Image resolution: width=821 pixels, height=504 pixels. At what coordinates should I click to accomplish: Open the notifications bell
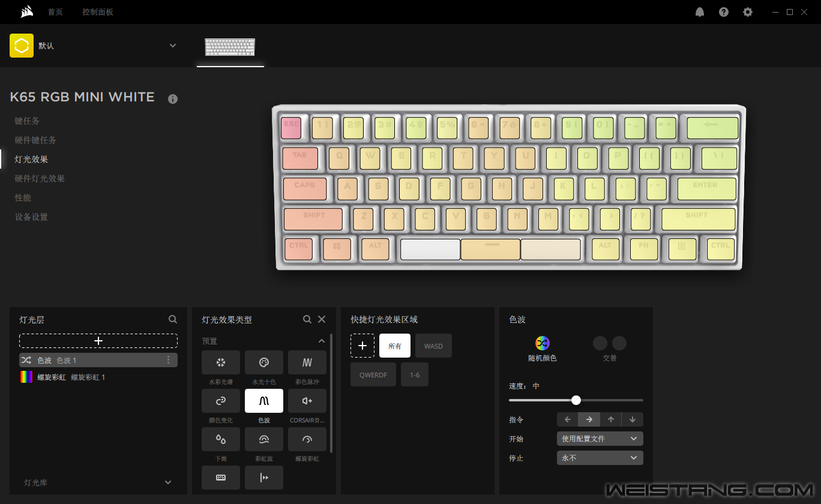tap(700, 12)
